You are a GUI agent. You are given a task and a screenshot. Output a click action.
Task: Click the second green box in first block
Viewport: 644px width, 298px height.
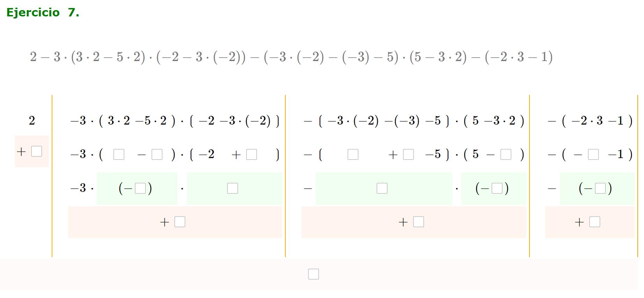(x=232, y=188)
